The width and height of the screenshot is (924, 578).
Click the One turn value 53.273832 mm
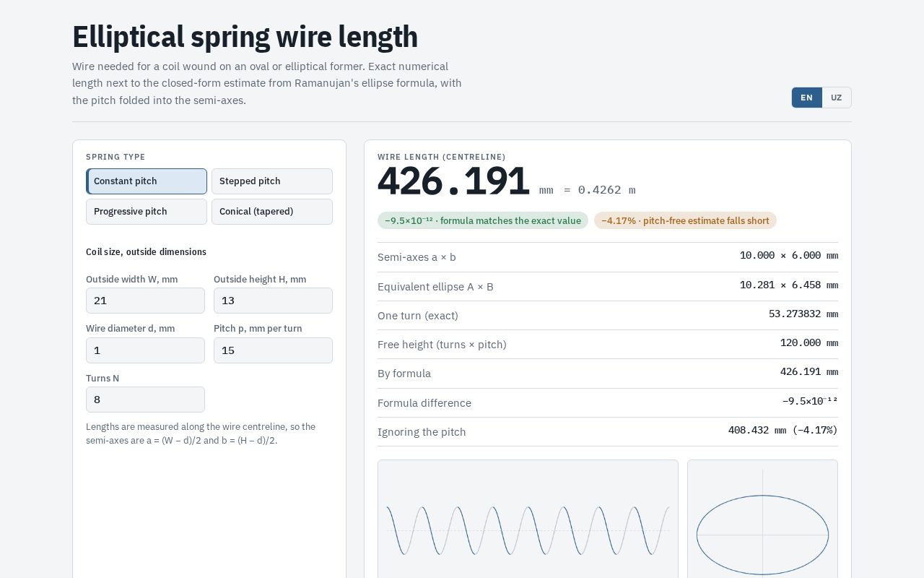[x=803, y=314]
